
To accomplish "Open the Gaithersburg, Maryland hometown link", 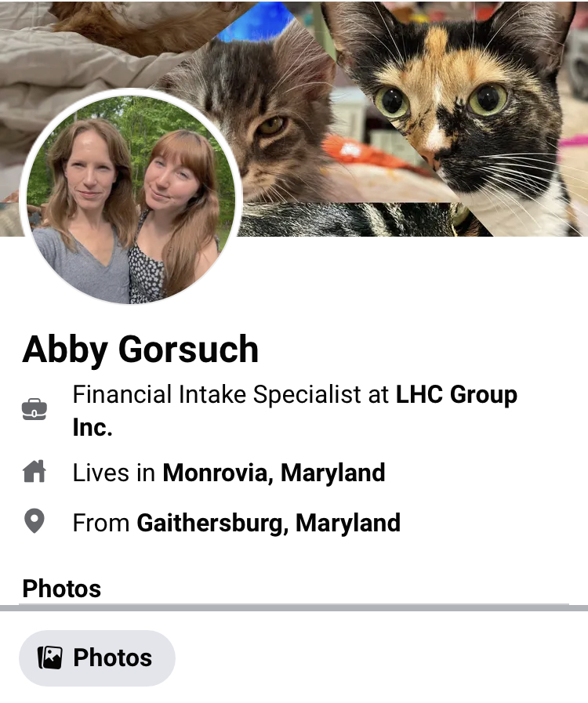I will tap(268, 523).
